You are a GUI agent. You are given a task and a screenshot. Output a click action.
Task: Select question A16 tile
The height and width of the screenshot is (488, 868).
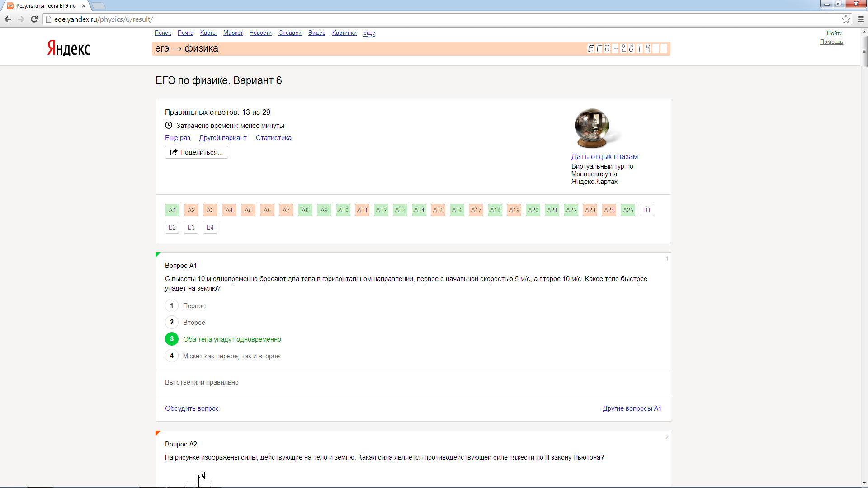pos(457,210)
